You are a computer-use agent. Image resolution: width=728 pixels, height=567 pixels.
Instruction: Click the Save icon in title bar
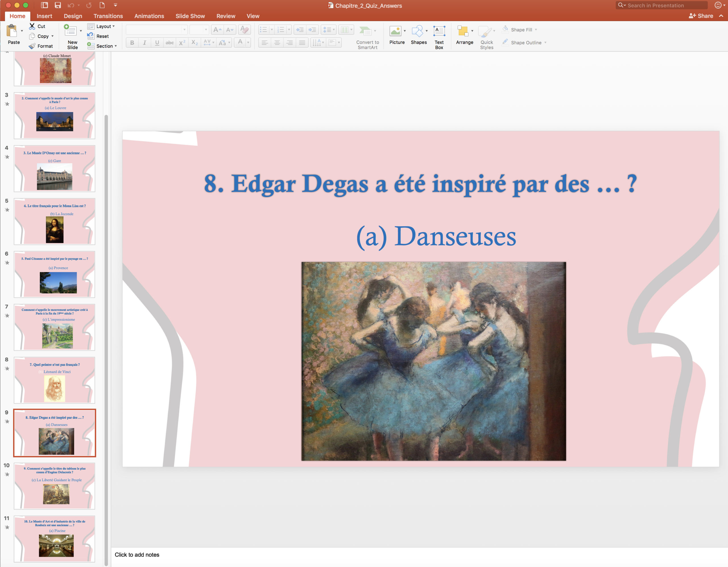tap(58, 5)
